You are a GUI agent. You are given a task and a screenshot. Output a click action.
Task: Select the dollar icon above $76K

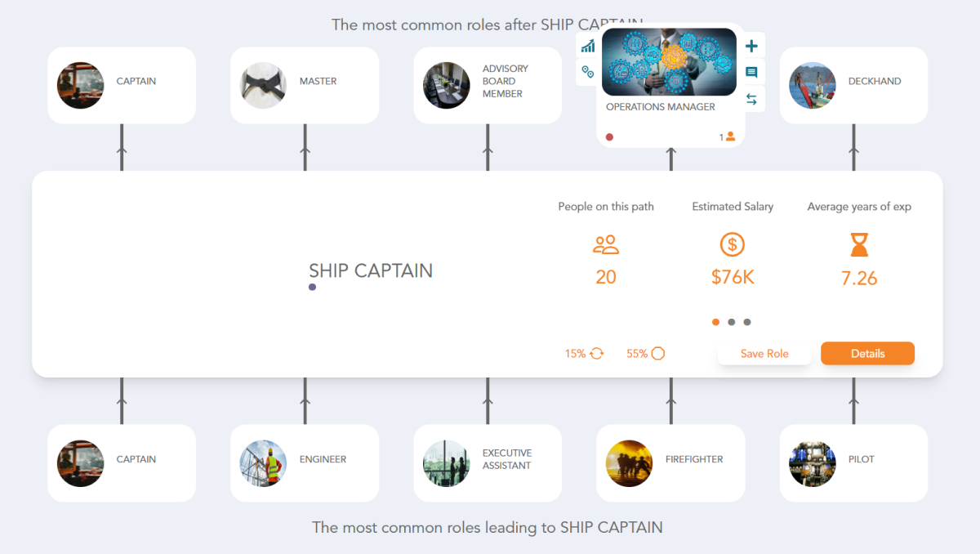(x=732, y=244)
